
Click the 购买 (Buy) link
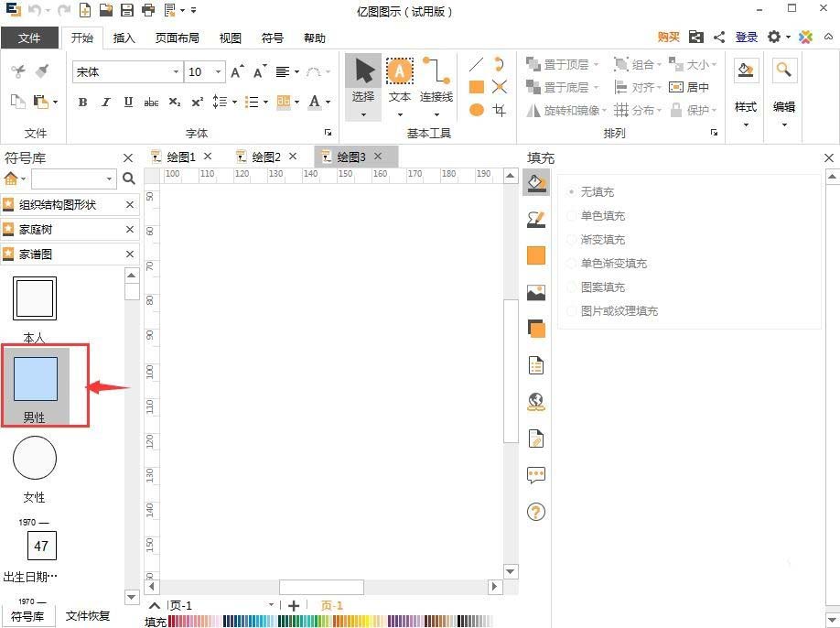click(668, 37)
